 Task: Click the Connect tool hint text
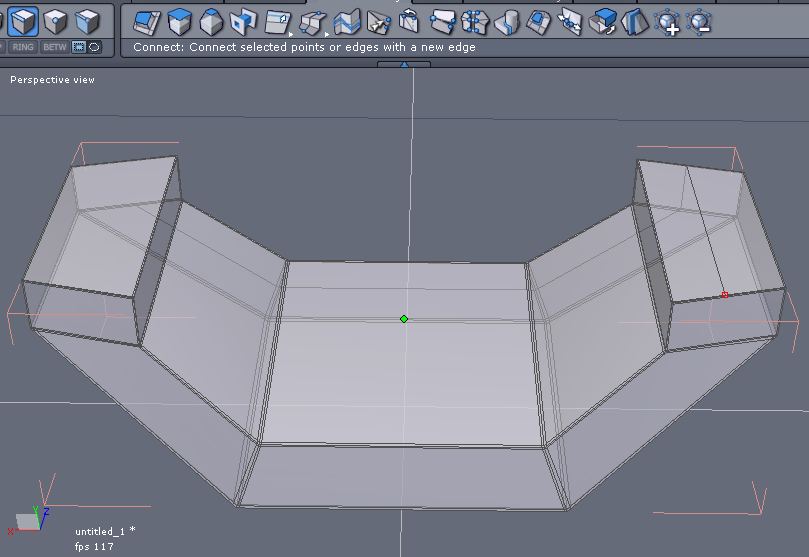pos(304,47)
